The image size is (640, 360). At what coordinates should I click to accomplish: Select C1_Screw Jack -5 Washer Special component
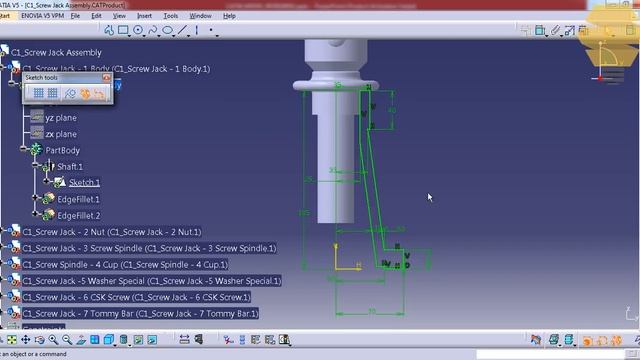coord(151,281)
